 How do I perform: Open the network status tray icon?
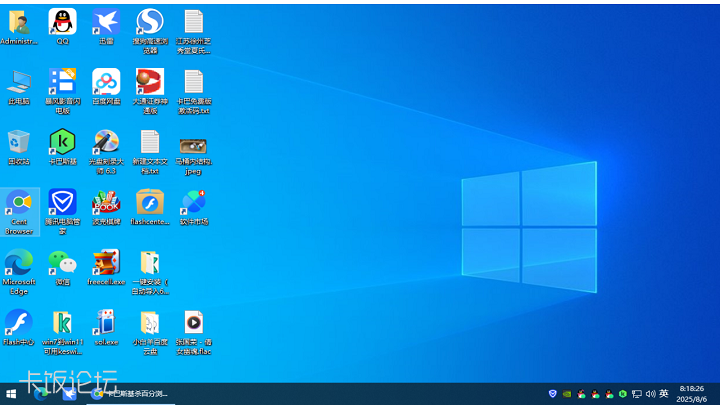click(x=636, y=394)
